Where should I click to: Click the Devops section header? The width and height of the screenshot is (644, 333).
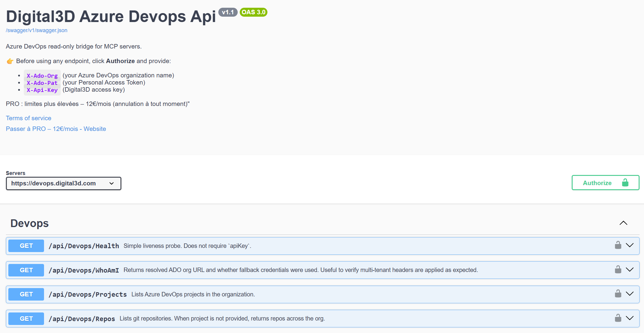[x=29, y=223]
